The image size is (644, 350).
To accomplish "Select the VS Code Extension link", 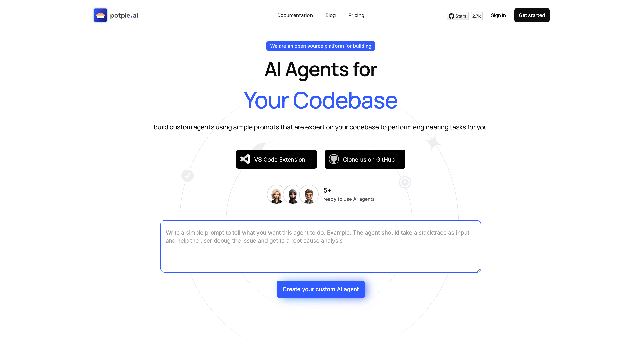I will tap(276, 159).
